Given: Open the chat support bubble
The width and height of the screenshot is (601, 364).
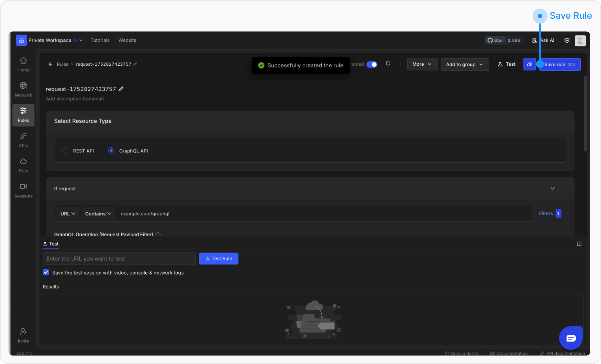Looking at the screenshot, I should [571, 338].
